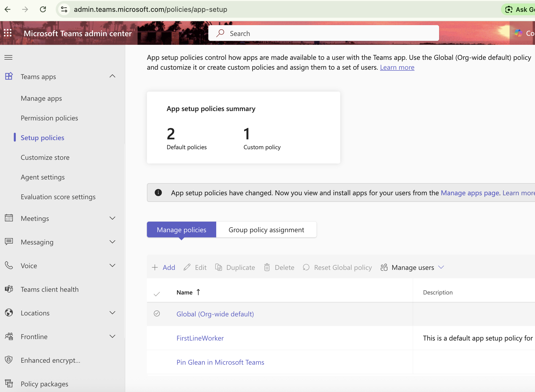Click the info icon in the banner
The width and height of the screenshot is (535, 392).
tap(158, 193)
